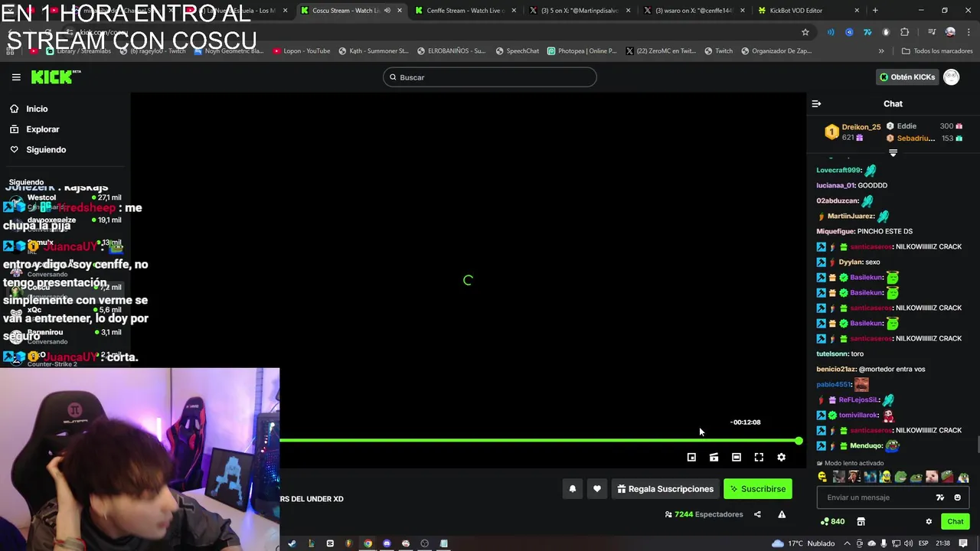Viewport: 980px width, 551px height.
Task: Open SpeechChat bookmark
Action: 518,51
